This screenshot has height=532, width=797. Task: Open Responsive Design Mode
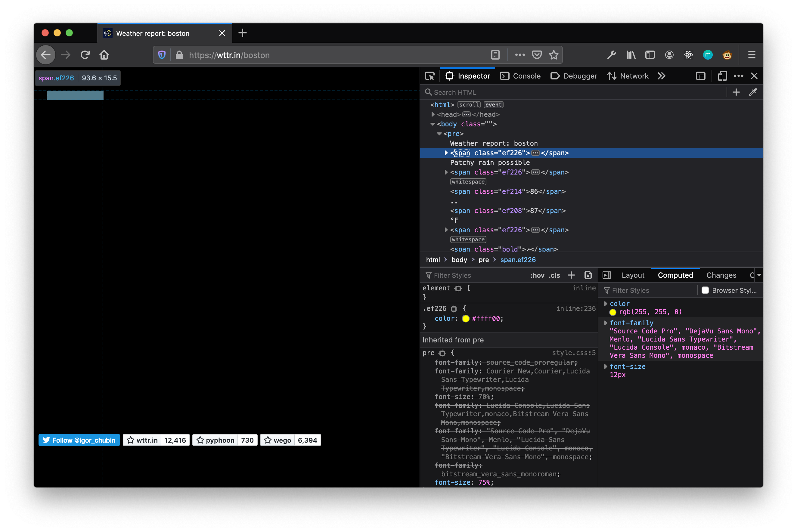(722, 76)
